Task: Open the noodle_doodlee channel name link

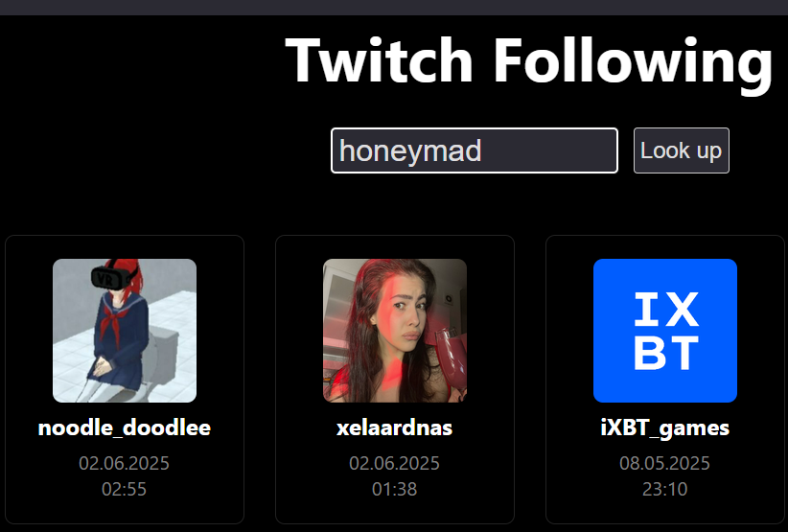Action: point(125,428)
